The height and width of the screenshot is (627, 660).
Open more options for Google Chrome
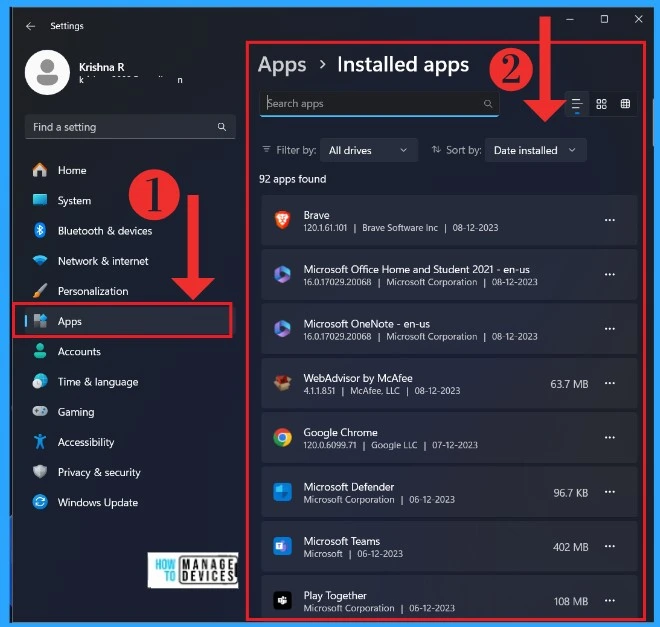click(609, 438)
